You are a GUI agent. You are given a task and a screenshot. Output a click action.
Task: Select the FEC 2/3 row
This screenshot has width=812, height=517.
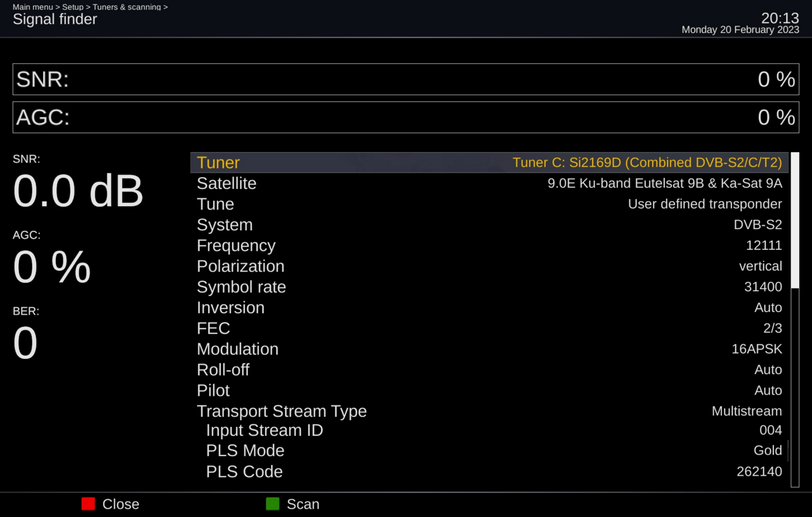(488, 328)
